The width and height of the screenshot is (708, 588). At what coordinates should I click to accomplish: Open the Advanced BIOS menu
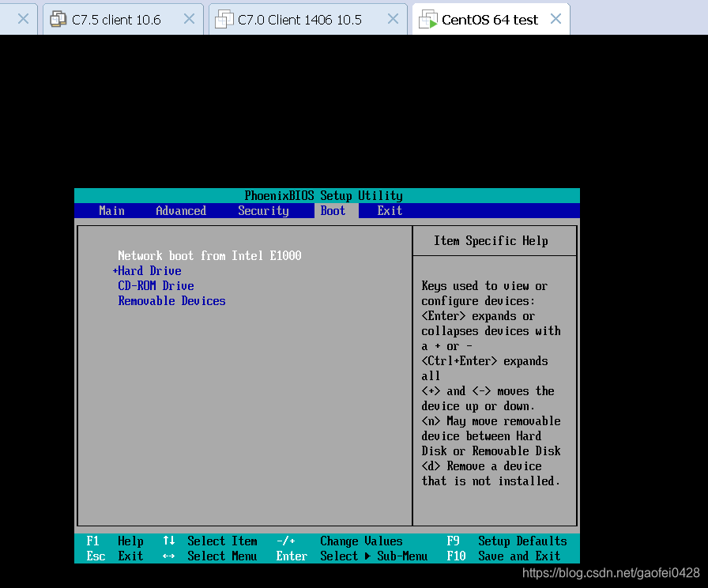tap(181, 211)
